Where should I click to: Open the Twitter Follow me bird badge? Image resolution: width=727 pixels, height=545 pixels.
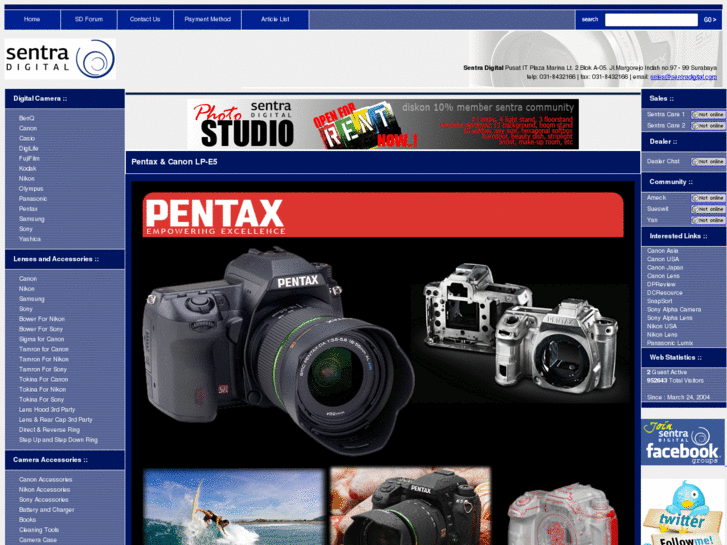click(683, 513)
